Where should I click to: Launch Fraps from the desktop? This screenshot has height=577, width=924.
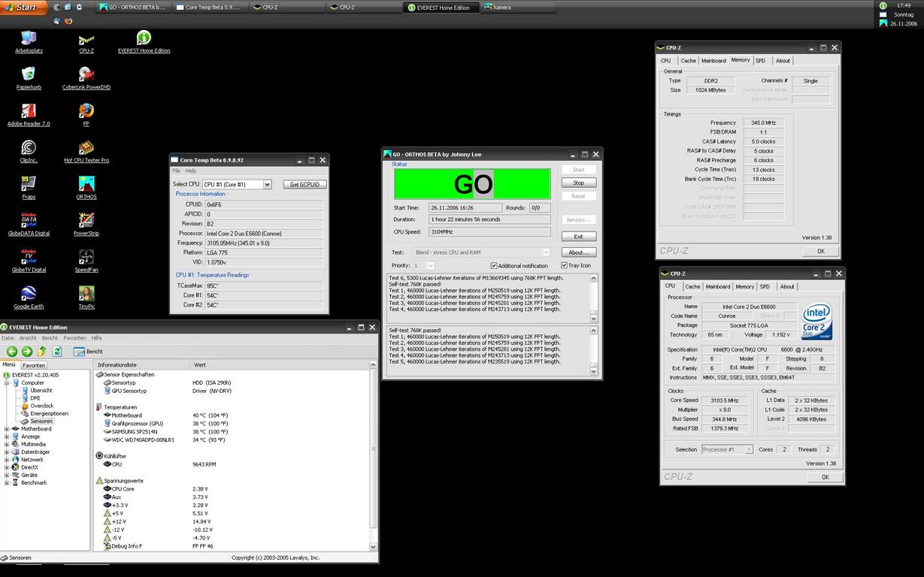[x=29, y=188]
